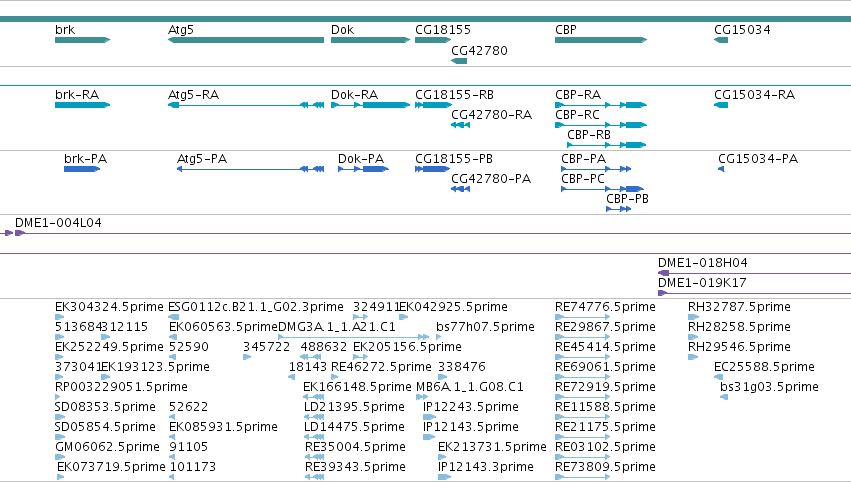Select the brk-RA transcript

tap(82, 105)
